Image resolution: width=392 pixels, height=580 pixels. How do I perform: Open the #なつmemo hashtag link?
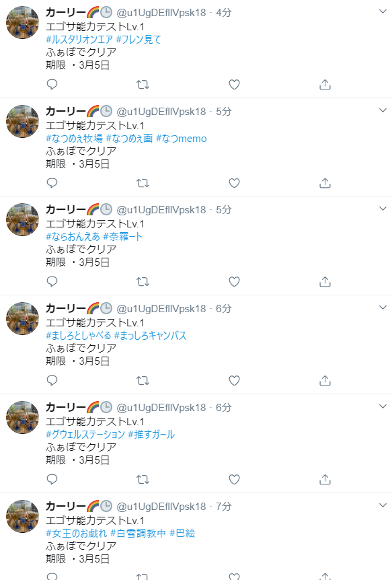tap(182, 139)
